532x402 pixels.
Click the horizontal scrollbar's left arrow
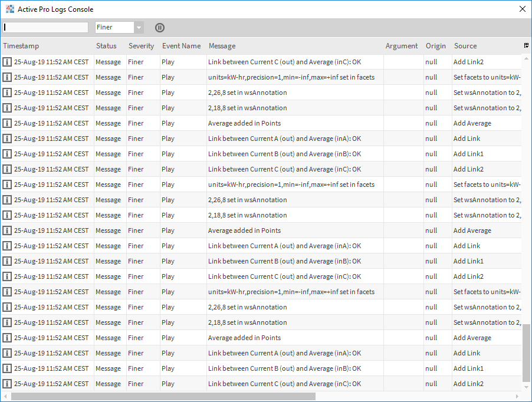(x=6, y=397)
